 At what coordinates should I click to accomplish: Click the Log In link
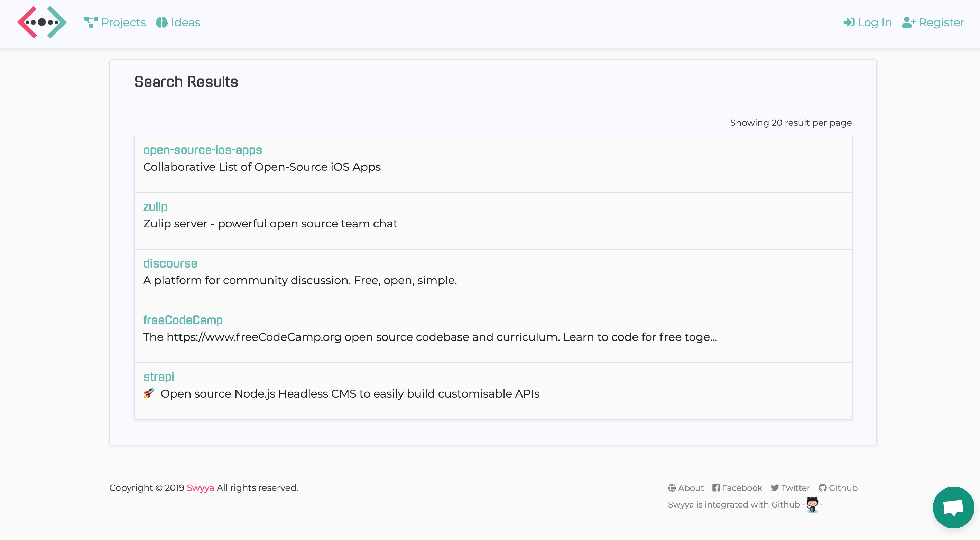(875, 22)
